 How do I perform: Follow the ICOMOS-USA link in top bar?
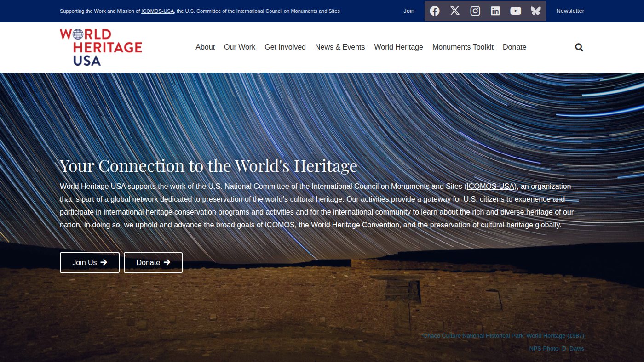pos(158,11)
